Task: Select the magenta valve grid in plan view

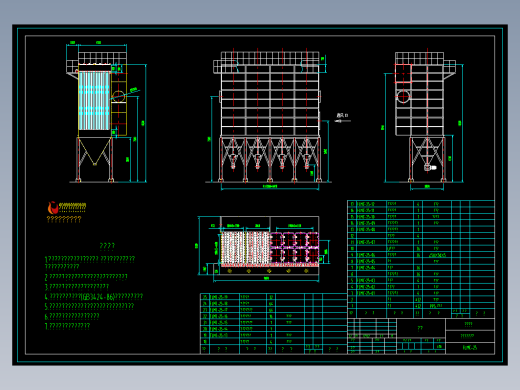Action: [x=294, y=248]
